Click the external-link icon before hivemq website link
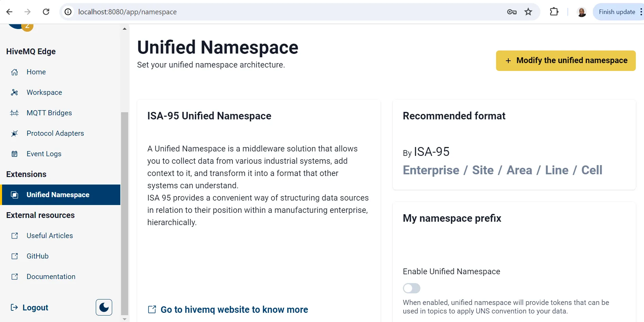644x322 pixels. pos(152,309)
